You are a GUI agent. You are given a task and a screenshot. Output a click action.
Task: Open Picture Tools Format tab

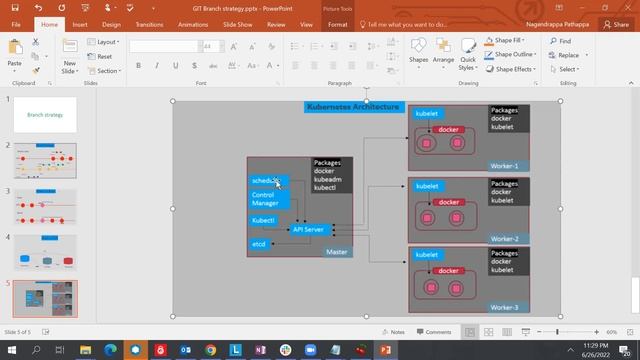point(338,24)
